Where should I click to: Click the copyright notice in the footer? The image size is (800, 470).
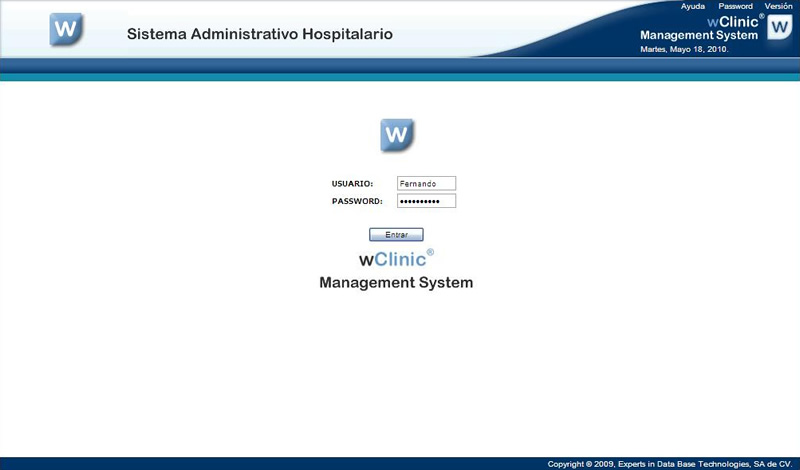click(x=669, y=464)
